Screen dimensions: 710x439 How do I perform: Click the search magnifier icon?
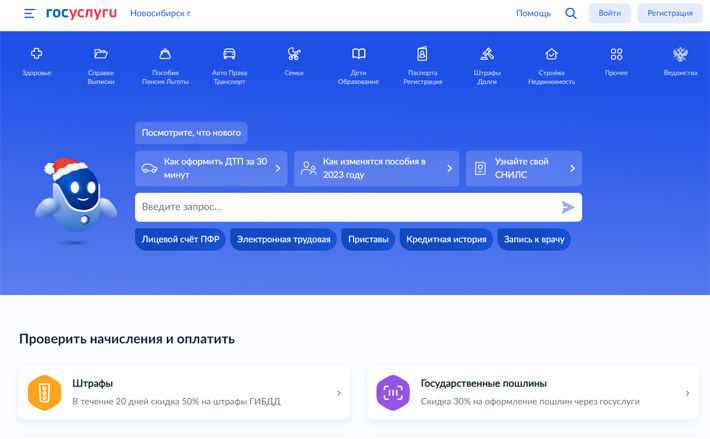(571, 14)
